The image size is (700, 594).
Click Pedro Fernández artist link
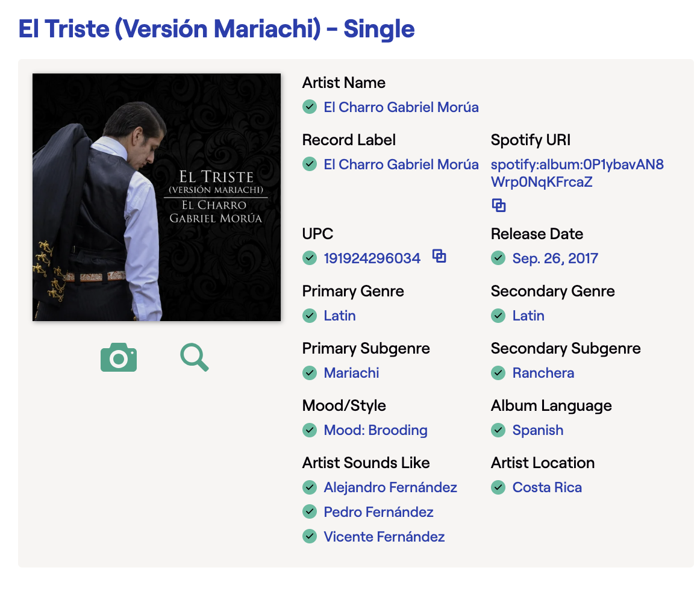click(378, 512)
